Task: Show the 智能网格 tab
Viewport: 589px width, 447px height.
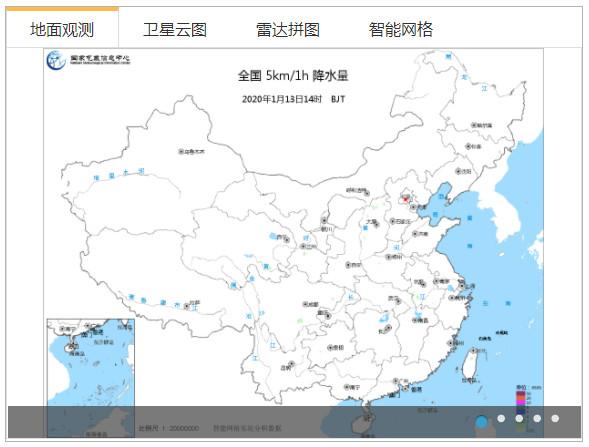Action: (x=401, y=29)
